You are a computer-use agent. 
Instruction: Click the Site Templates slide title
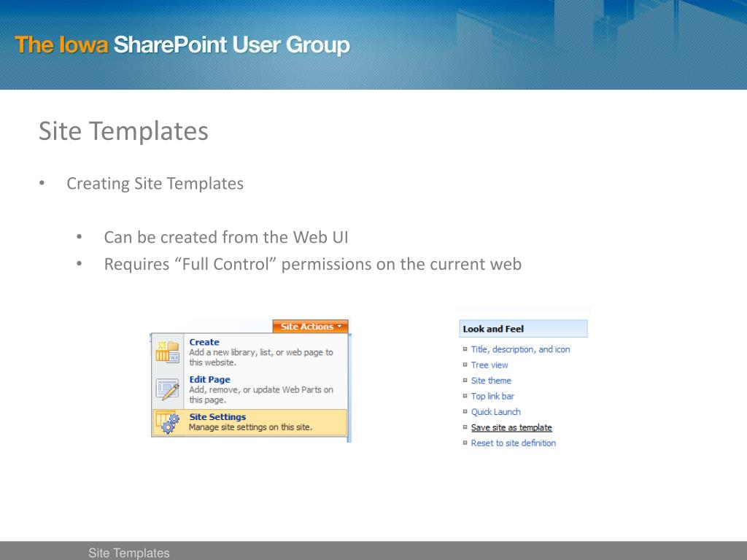click(x=123, y=131)
